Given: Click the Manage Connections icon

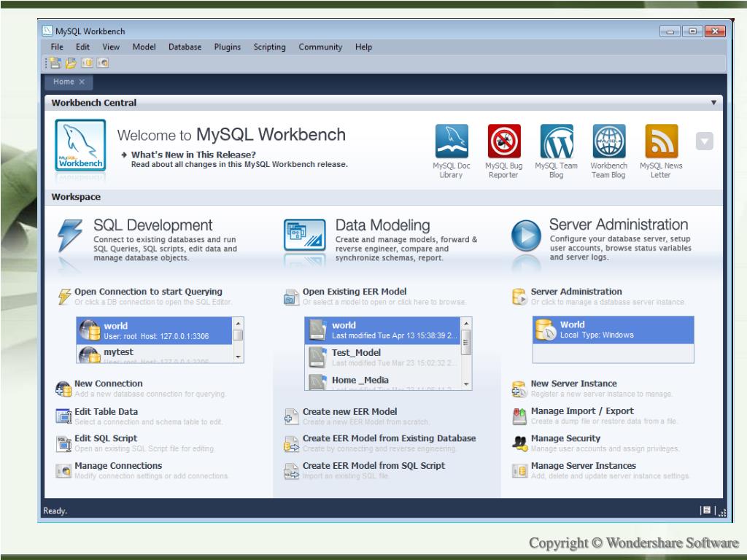Looking at the screenshot, I should coord(63,471).
